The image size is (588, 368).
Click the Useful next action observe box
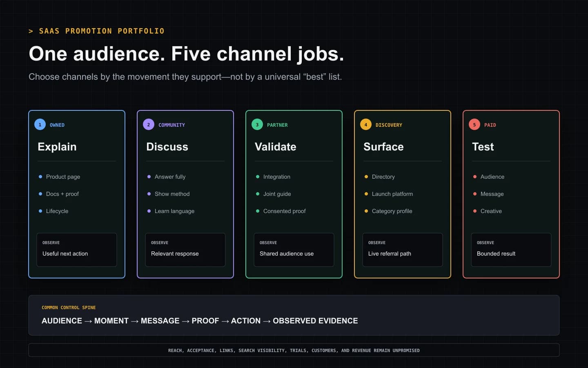tap(77, 250)
